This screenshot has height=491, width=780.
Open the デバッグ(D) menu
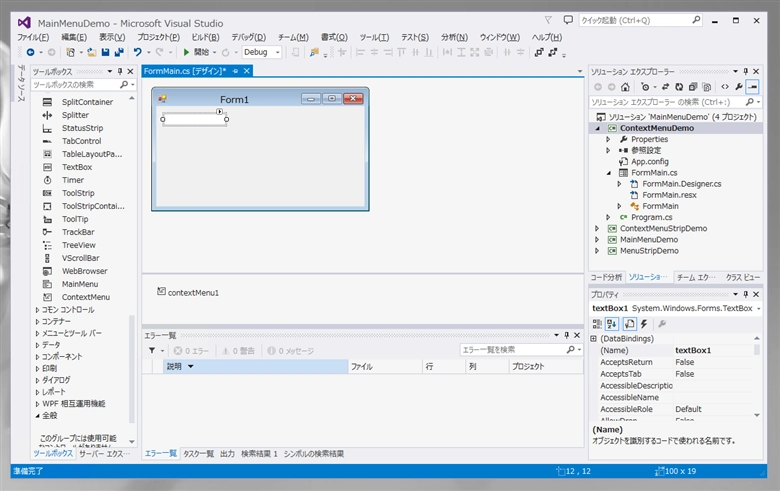pyautogui.click(x=248, y=37)
